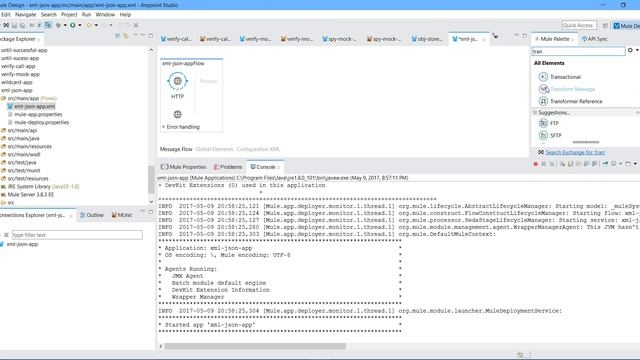640x360 pixels.
Task: Select JRE System Library entry
Action: [40, 187]
